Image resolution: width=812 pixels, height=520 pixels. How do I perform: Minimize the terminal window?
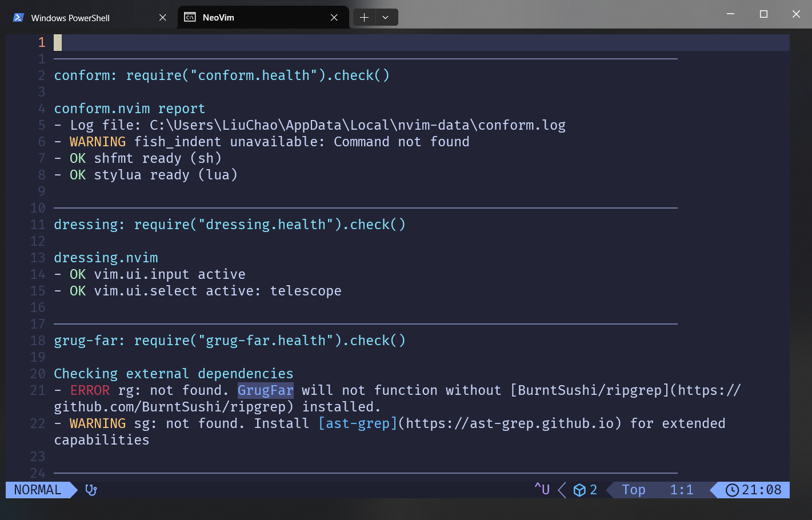click(730, 14)
